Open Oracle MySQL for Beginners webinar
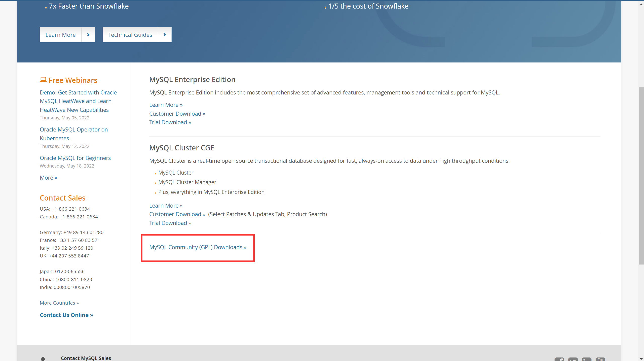This screenshot has width=644, height=361. click(75, 158)
